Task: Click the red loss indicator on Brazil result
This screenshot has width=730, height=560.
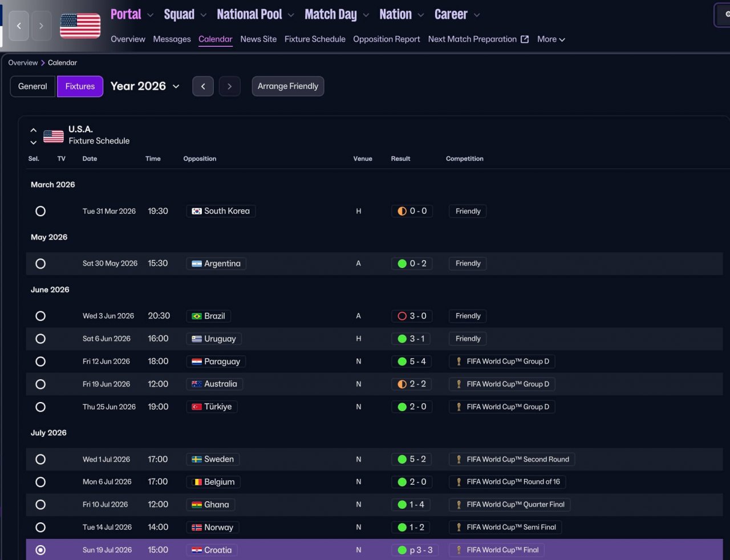Action: tap(402, 316)
